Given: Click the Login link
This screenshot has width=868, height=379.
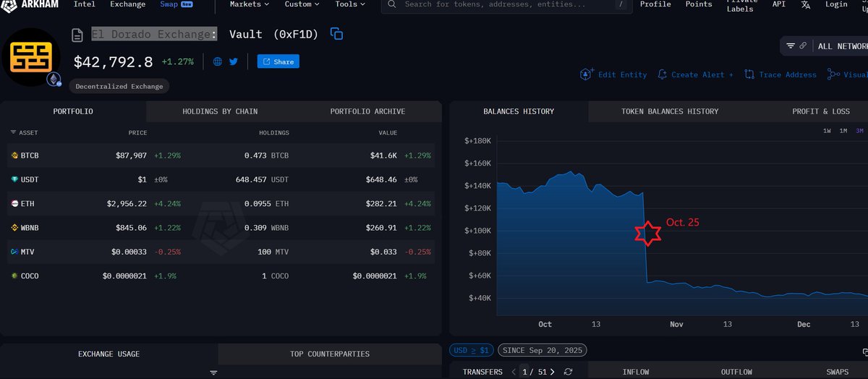Looking at the screenshot, I should click(x=836, y=4).
